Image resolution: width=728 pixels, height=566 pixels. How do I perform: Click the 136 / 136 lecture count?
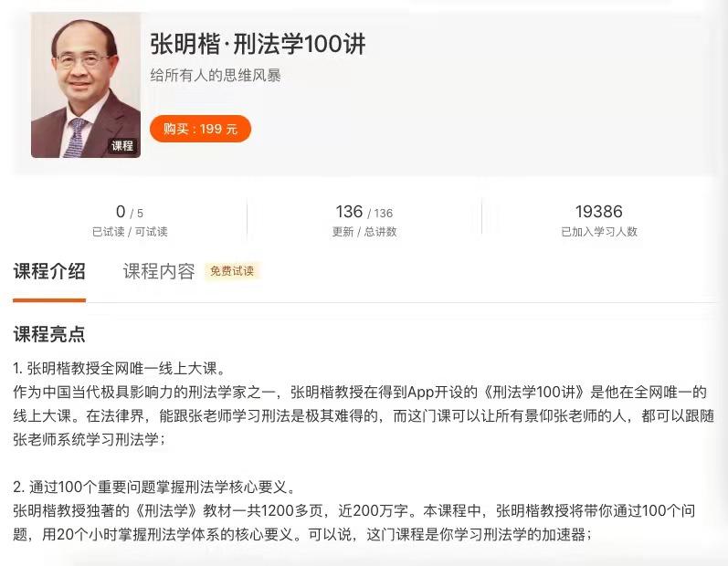[364, 212]
